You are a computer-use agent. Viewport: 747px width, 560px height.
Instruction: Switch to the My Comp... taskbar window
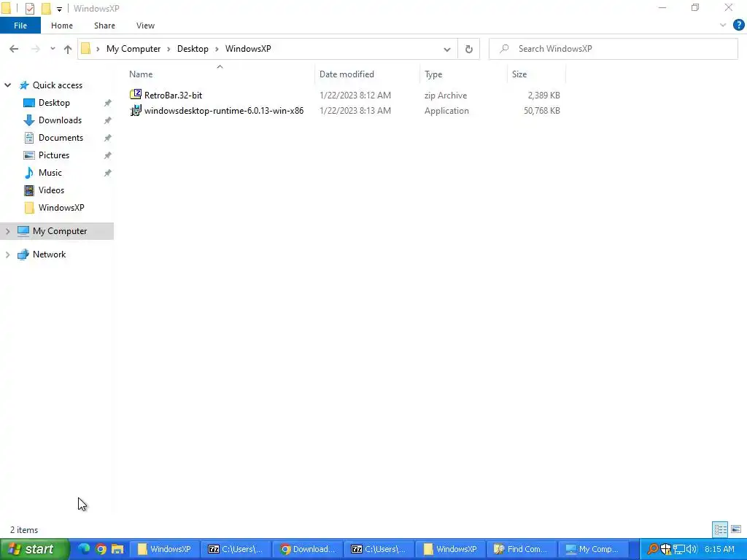(x=592, y=549)
